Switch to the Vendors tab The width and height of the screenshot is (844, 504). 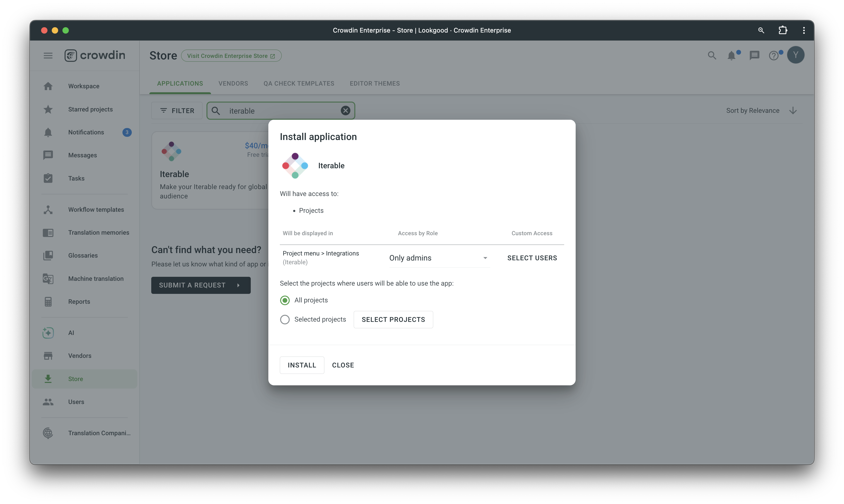[x=233, y=83]
